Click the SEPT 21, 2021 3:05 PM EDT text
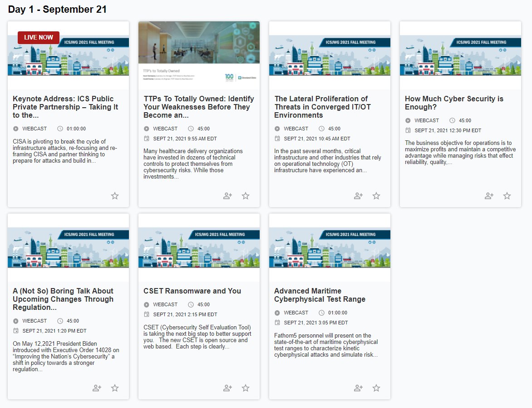Image resolution: width=532 pixels, height=408 pixels. pyautogui.click(x=316, y=323)
